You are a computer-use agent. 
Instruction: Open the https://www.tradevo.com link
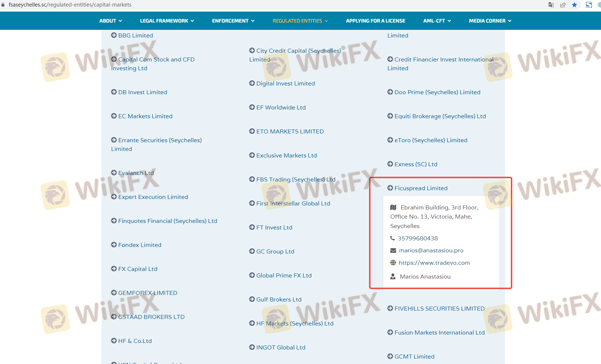[434, 263]
